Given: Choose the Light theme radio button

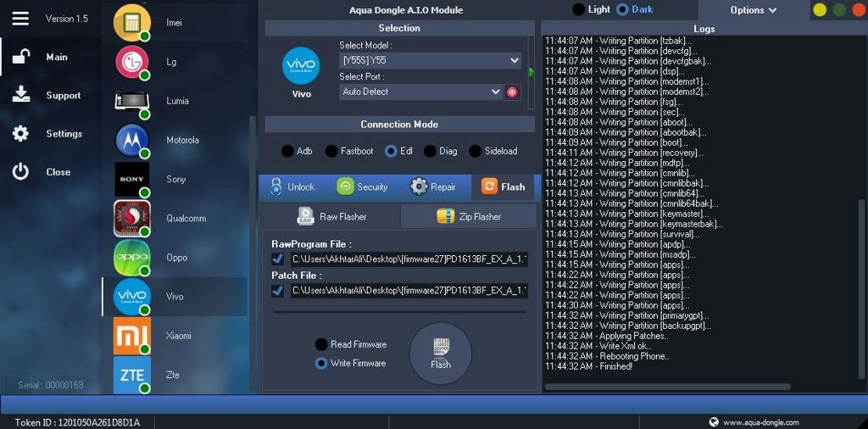Looking at the screenshot, I should 578,9.
